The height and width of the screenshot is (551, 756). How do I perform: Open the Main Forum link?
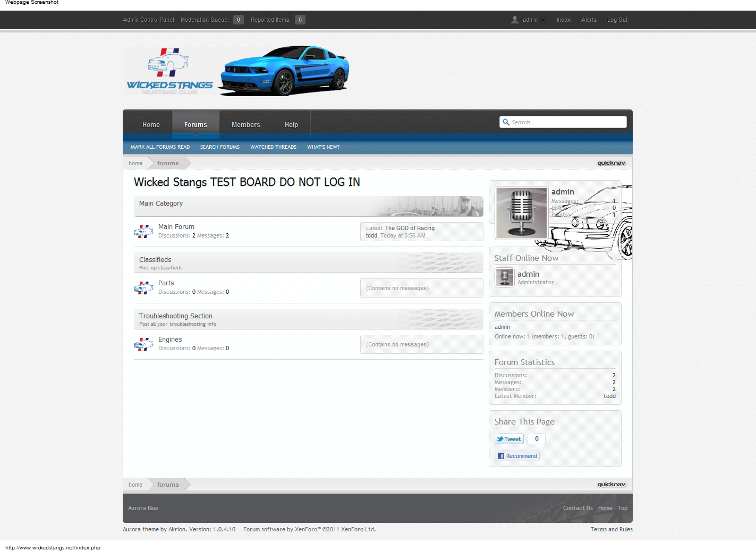point(176,227)
